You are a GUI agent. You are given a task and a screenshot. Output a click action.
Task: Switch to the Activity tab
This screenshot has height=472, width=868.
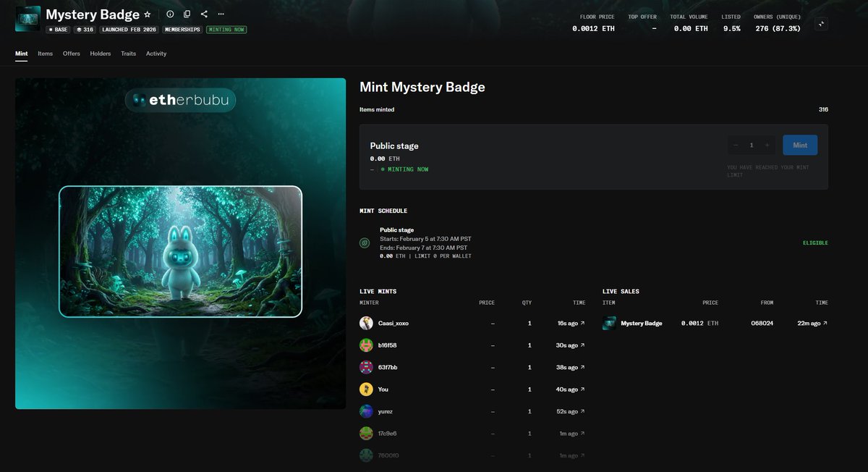156,54
